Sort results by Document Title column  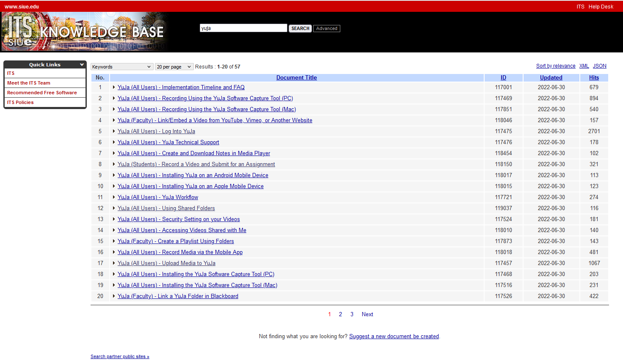coord(296,78)
